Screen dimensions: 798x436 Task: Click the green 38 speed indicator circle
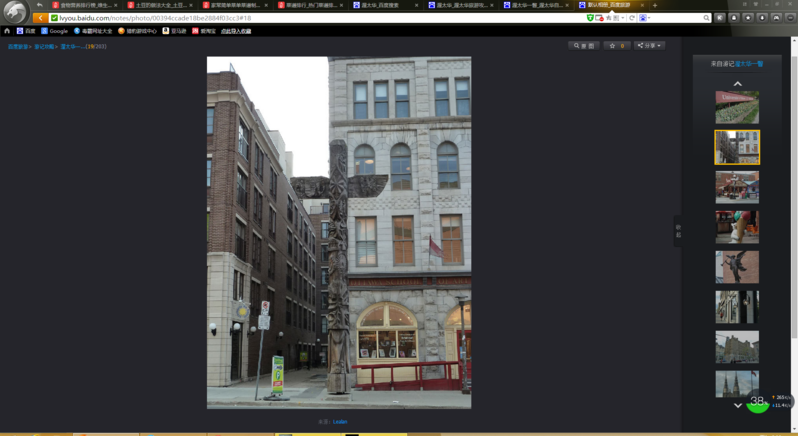coord(757,401)
